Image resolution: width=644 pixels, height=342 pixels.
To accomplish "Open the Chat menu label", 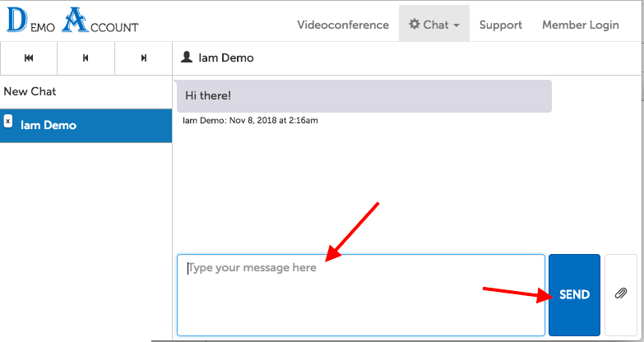I will click(436, 25).
